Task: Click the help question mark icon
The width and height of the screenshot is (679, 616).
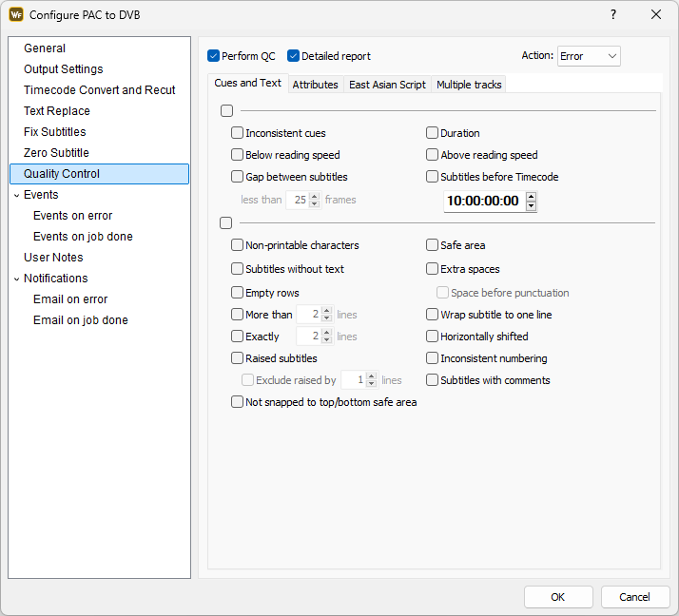Action: [x=612, y=14]
